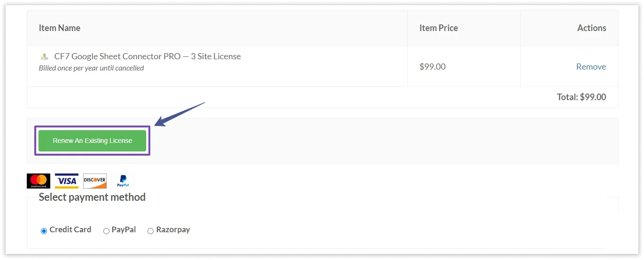Click the Actions column header
Screen dimensions: 644x260
click(x=591, y=28)
